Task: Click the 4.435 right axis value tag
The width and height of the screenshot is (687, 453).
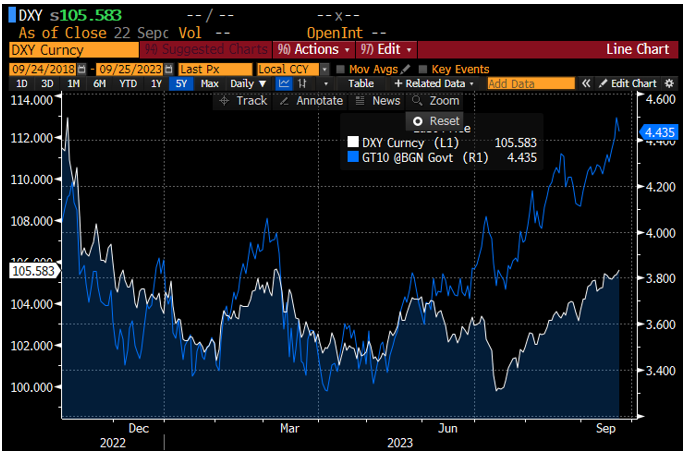Action: (x=659, y=132)
